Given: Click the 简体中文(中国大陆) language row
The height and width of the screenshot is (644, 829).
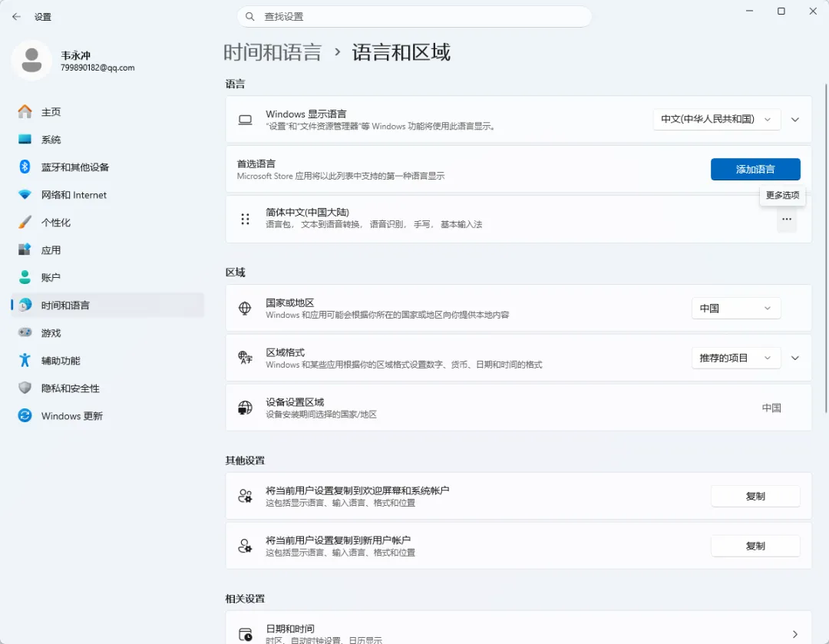Looking at the screenshot, I should tap(518, 219).
